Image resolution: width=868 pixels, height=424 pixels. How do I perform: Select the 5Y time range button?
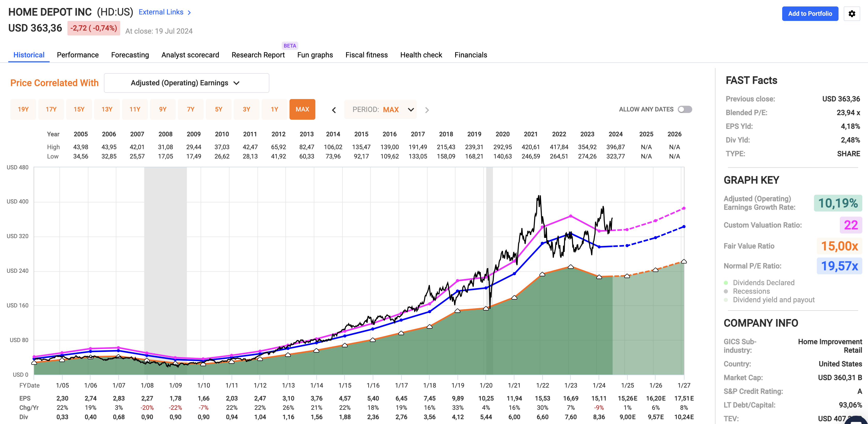(x=218, y=109)
